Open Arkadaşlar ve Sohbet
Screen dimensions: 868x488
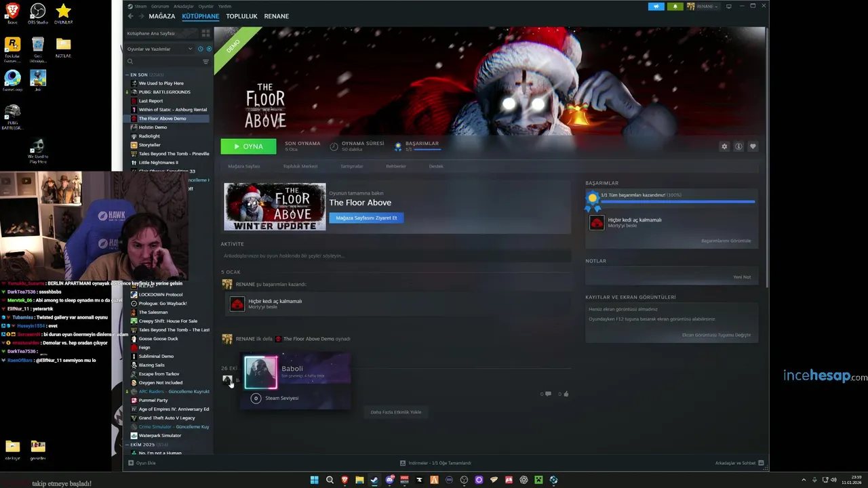click(739, 463)
